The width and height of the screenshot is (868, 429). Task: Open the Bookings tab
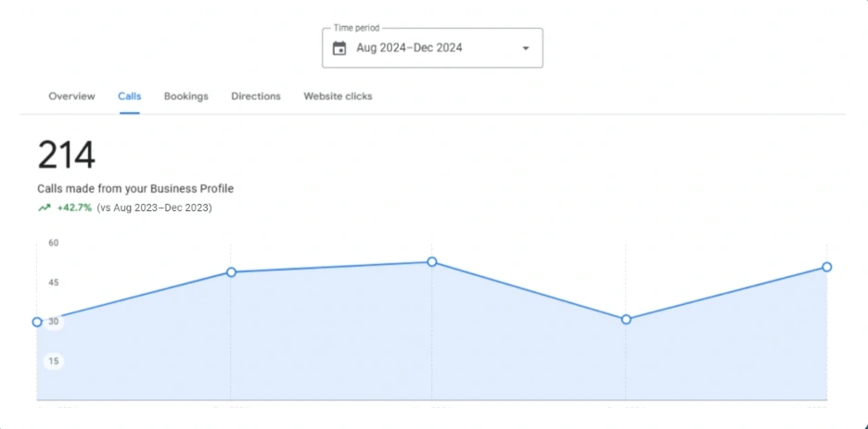click(186, 96)
